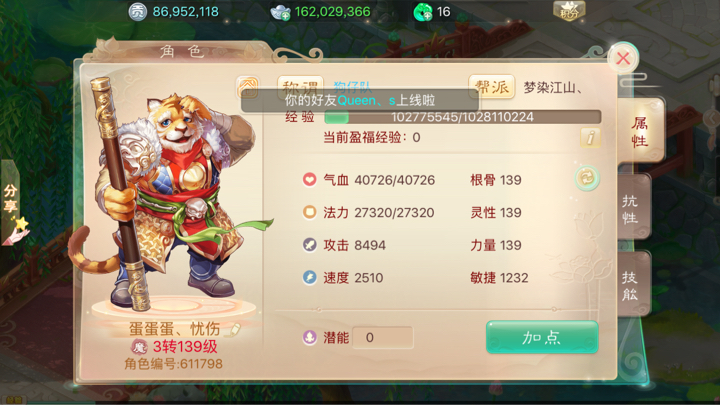Click the 经验 experience progress bar

coord(462,117)
